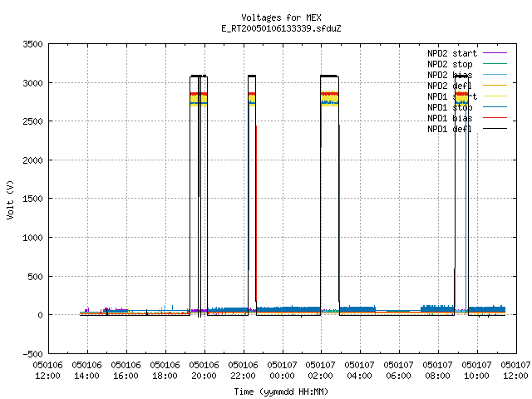The image size is (532, 399).
Task: Select the filename E_RT20050106133339.sfduZ
Action: click(281, 28)
